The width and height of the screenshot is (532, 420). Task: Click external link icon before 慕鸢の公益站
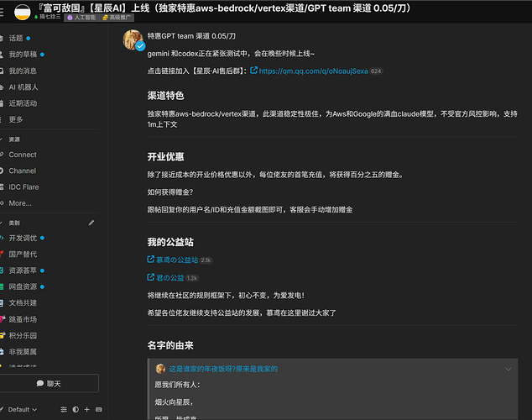(x=151, y=260)
